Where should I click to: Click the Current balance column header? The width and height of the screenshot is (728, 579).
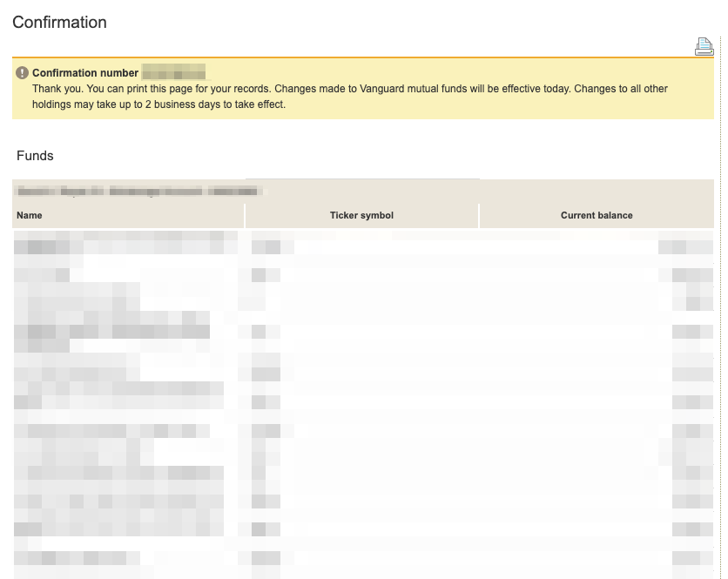coord(597,215)
